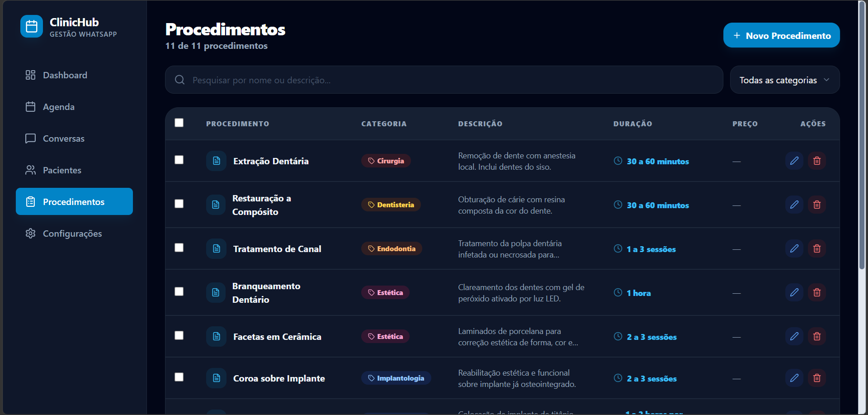Click the 11 de 11 procedimentos count text

(x=216, y=46)
